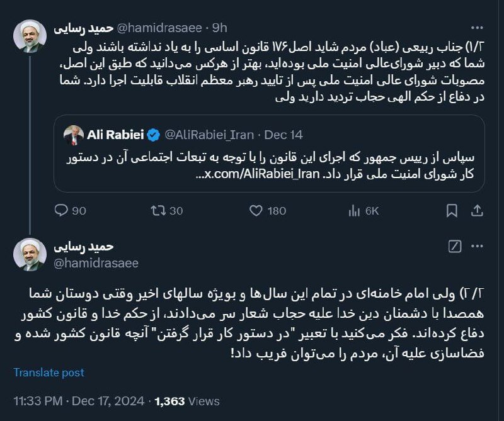Open the @AliRabiei_Iran profile handle
This screenshot has height=421, width=504.
click(x=209, y=134)
